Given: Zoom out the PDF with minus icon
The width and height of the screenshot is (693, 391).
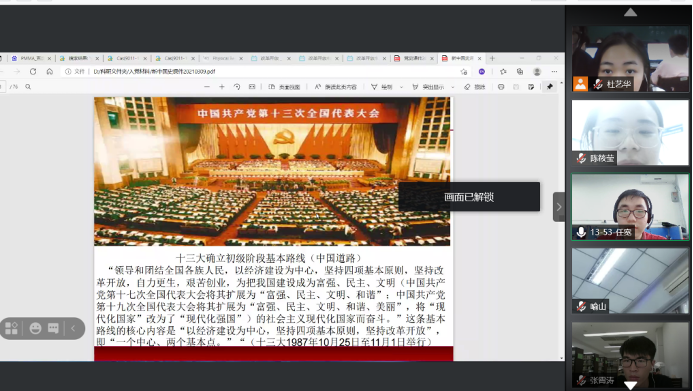Looking at the screenshot, I should point(207,87).
